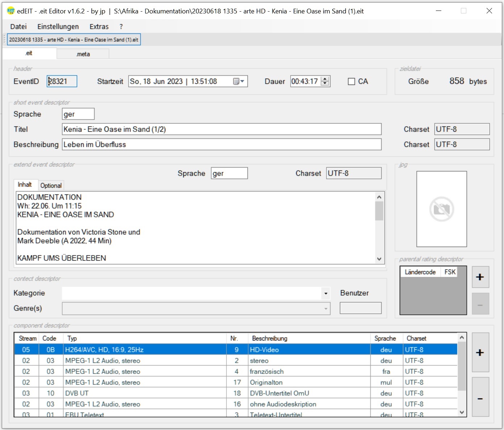The height and width of the screenshot is (430, 504).
Task: Add a component descriptor with plus button
Action: tap(480, 352)
